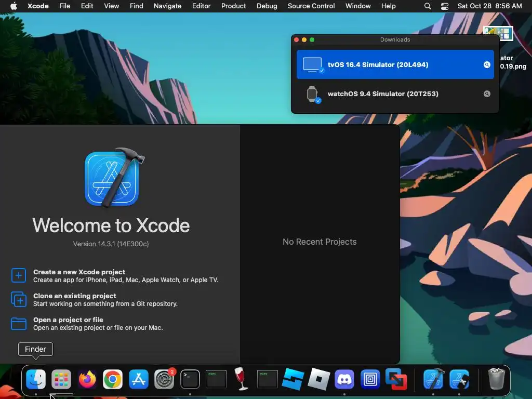Open the Wine glass dock icon
Viewport: 532px width, 399px height.
pos(241,379)
